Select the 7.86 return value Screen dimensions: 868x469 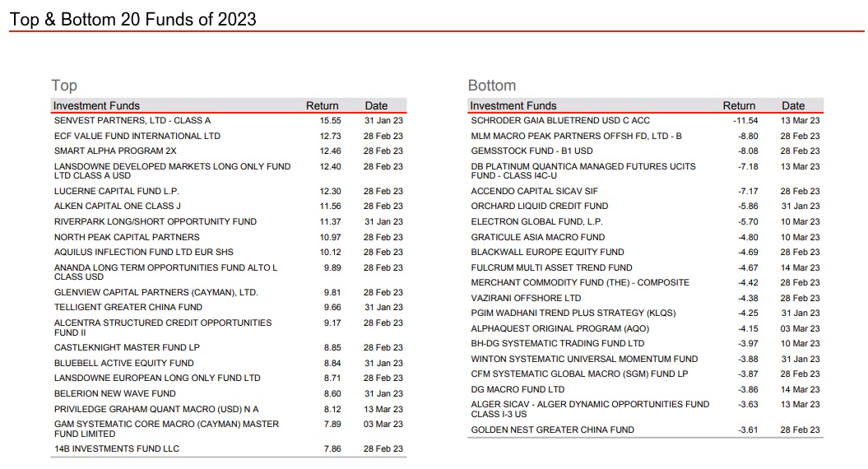(x=332, y=448)
